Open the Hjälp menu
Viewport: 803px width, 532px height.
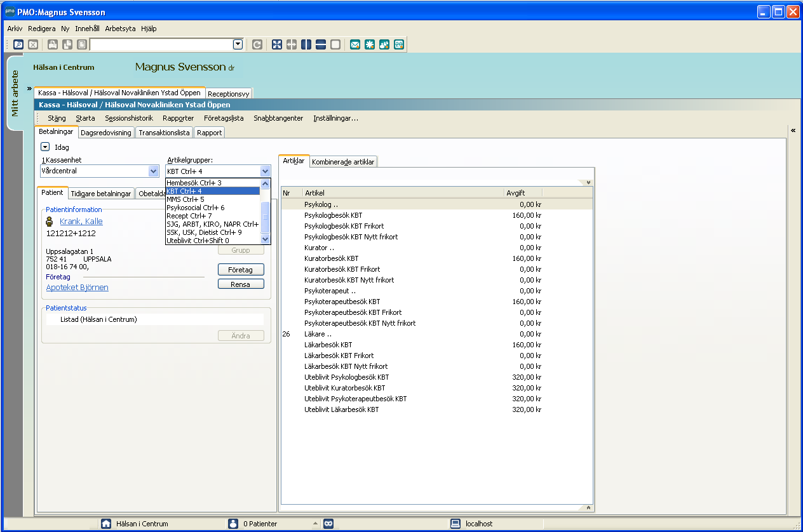click(x=149, y=29)
